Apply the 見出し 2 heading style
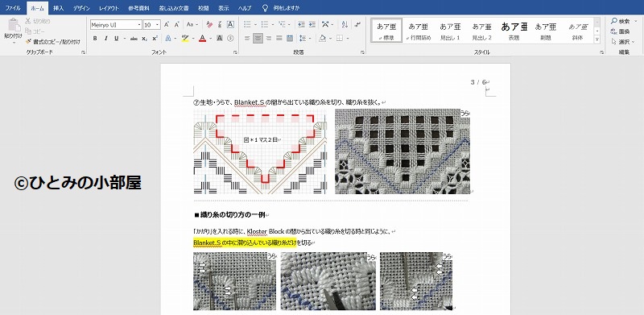Image resolution: width=644 pixels, height=315 pixels. 481,31
